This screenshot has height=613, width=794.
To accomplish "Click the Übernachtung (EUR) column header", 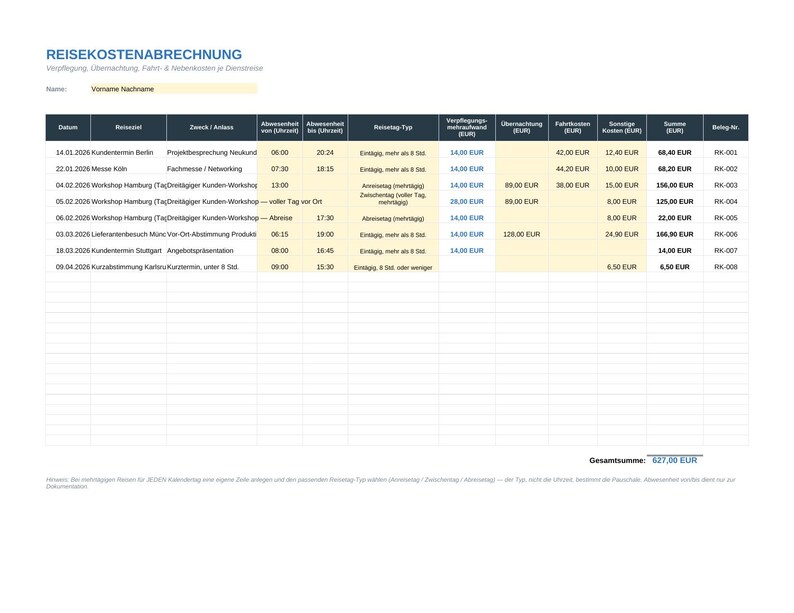I will 522,128.
